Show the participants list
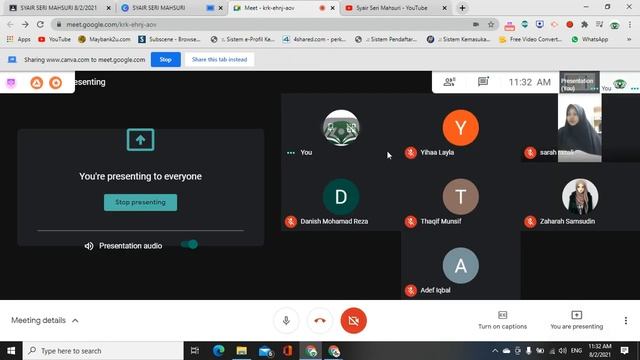 pos(449,82)
